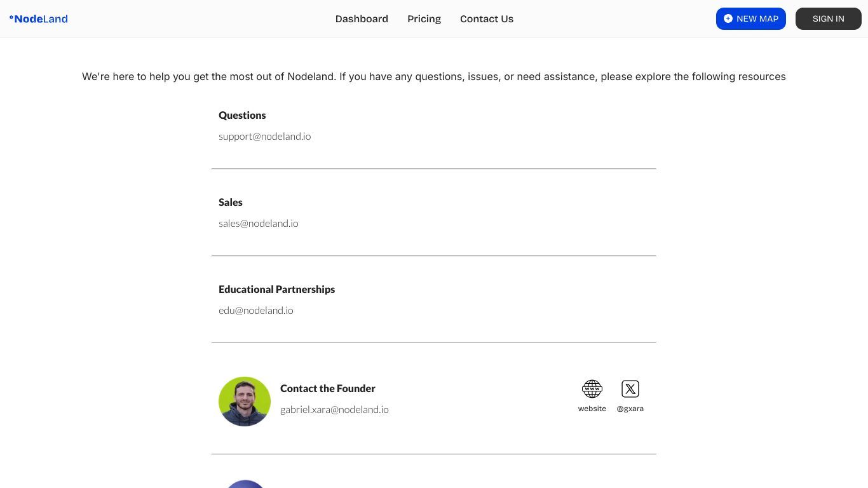
Task: Click the Questions heading
Action: point(242,115)
